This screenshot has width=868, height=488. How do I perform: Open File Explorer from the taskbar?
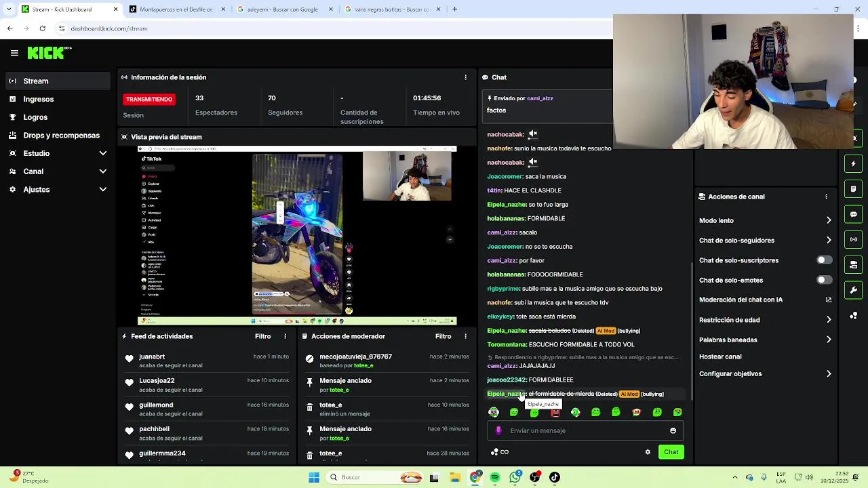(455, 477)
